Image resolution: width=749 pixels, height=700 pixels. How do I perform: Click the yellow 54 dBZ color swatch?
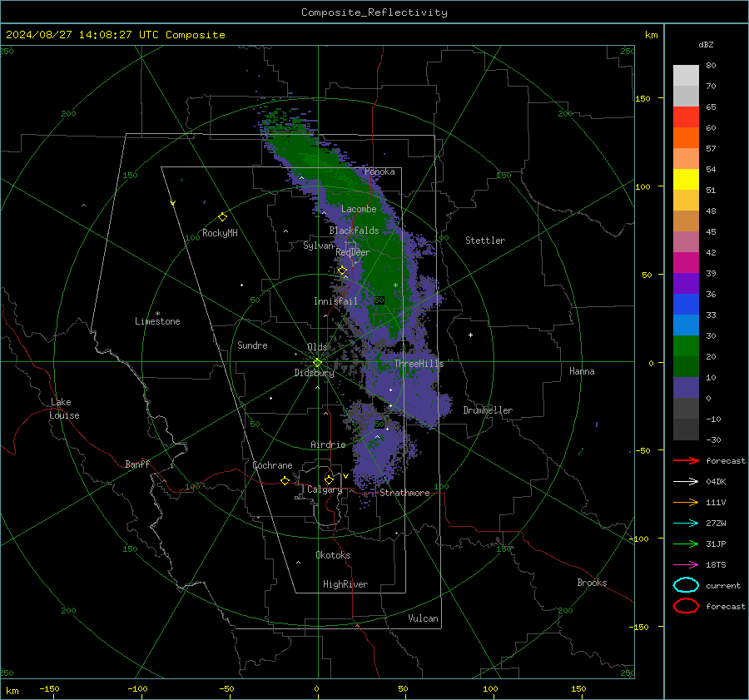686,179
